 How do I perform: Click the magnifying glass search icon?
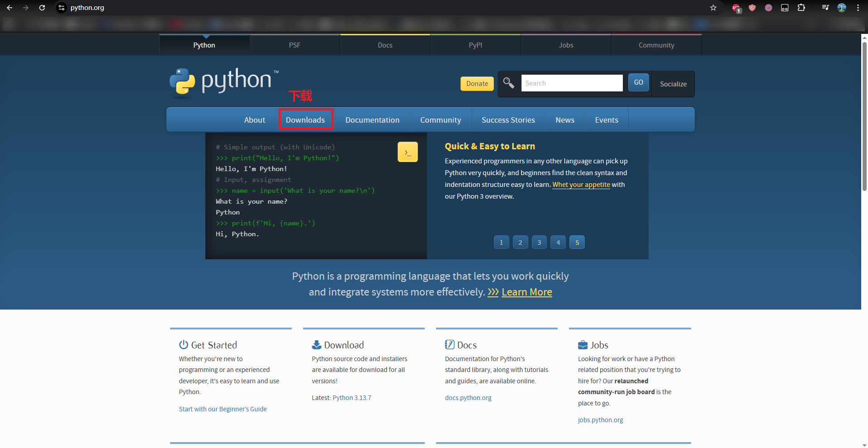click(509, 83)
